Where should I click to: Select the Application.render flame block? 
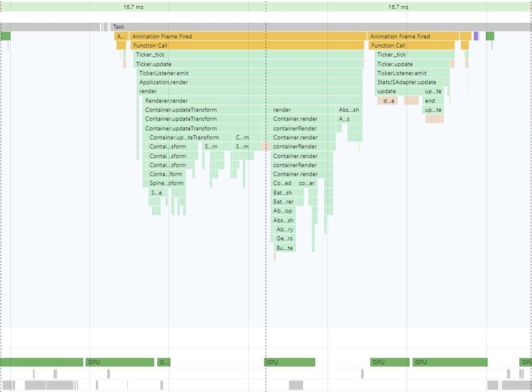coord(249,82)
